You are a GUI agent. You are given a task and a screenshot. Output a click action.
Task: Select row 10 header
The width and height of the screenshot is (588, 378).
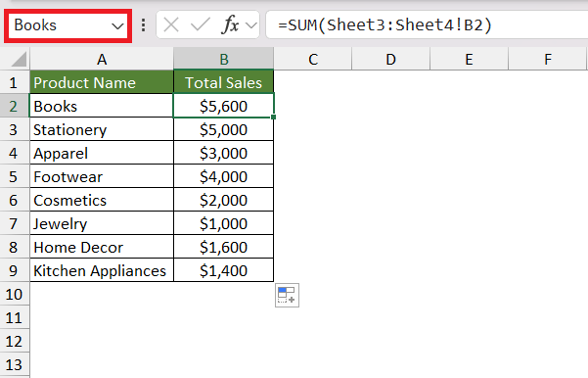coord(15,294)
